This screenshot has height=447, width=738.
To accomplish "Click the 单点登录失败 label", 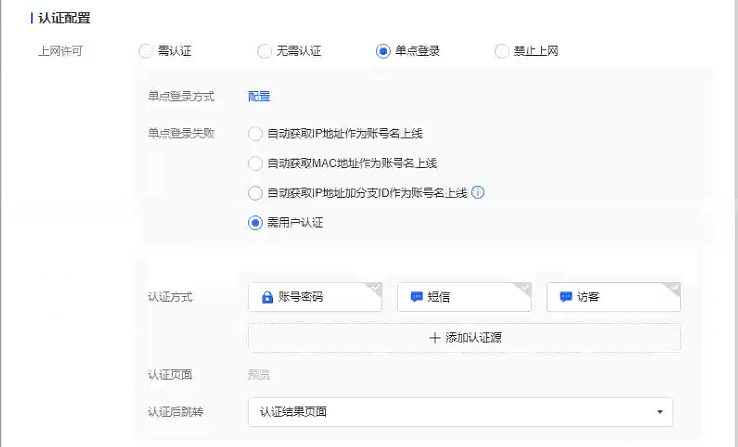I will 181,134.
